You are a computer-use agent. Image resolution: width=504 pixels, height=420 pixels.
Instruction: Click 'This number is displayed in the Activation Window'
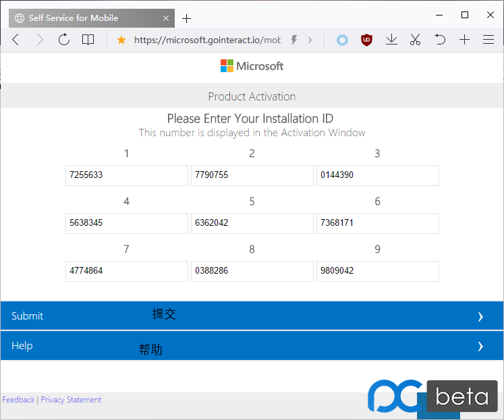pyautogui.click(x=252, y=133)
